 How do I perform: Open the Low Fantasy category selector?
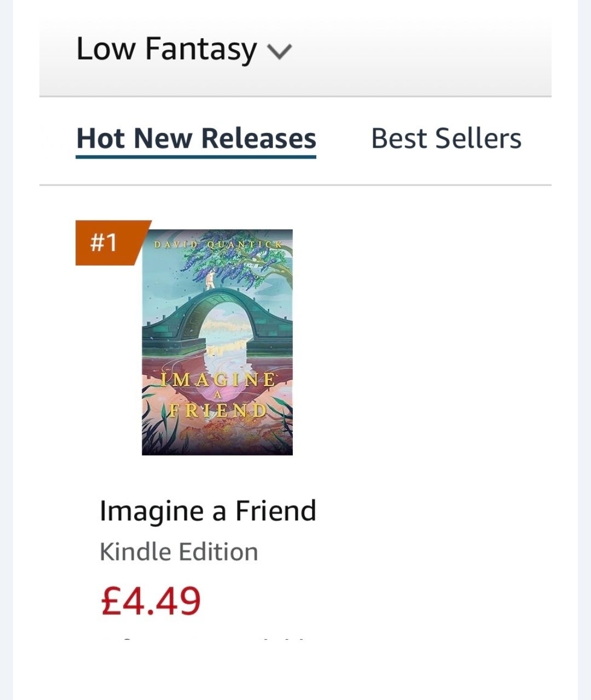(166, 49)
